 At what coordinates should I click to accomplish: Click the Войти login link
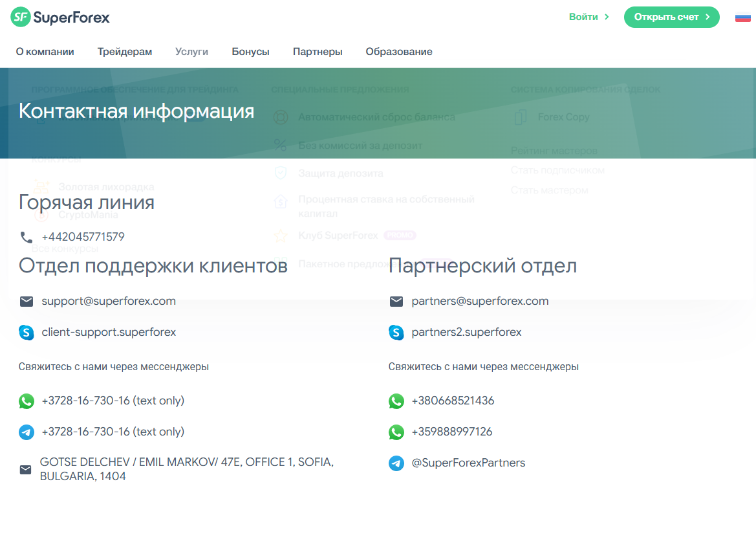(x=589, y=17)
